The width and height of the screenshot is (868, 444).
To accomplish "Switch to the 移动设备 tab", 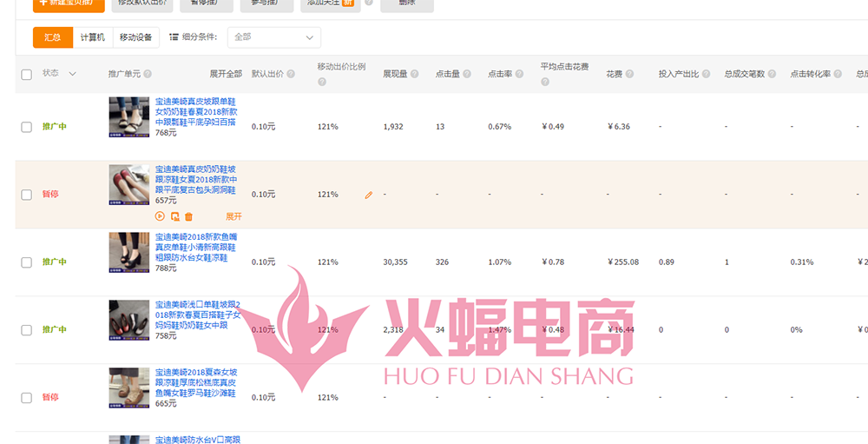I will (135, 37).
